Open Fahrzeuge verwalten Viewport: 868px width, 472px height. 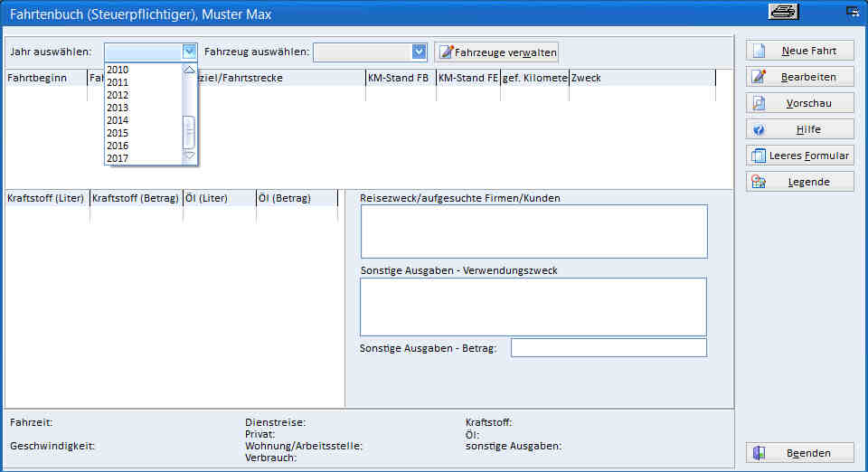coord(496,52)
